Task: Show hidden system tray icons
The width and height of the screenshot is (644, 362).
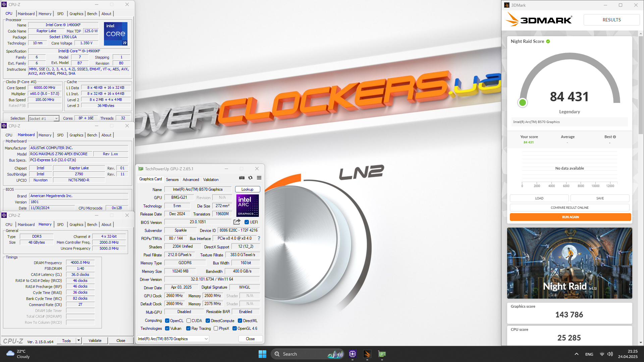Action: (x=577, y=354)
